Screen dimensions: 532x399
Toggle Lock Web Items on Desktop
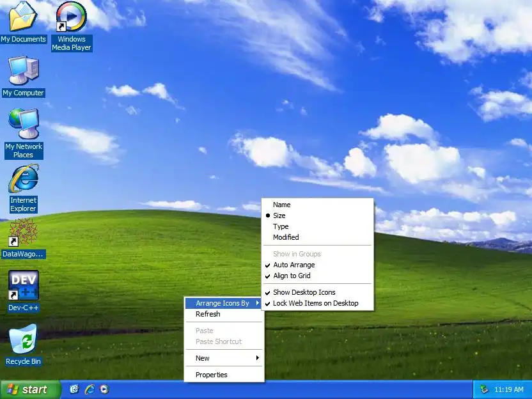coord(318,303)
